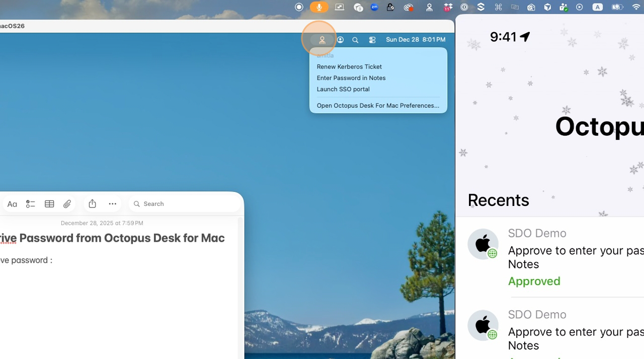Insert a table using the table icon
The image size is (644, 359).
49,203
